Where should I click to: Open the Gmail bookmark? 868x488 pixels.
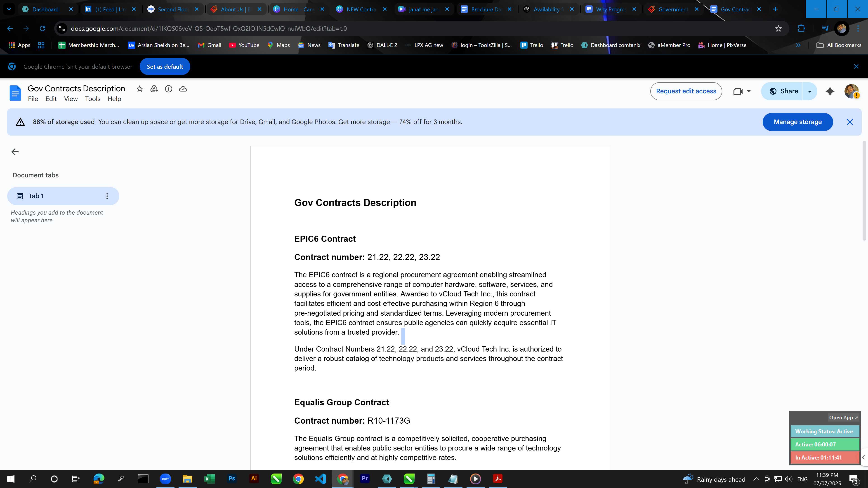tap(210, 45)
